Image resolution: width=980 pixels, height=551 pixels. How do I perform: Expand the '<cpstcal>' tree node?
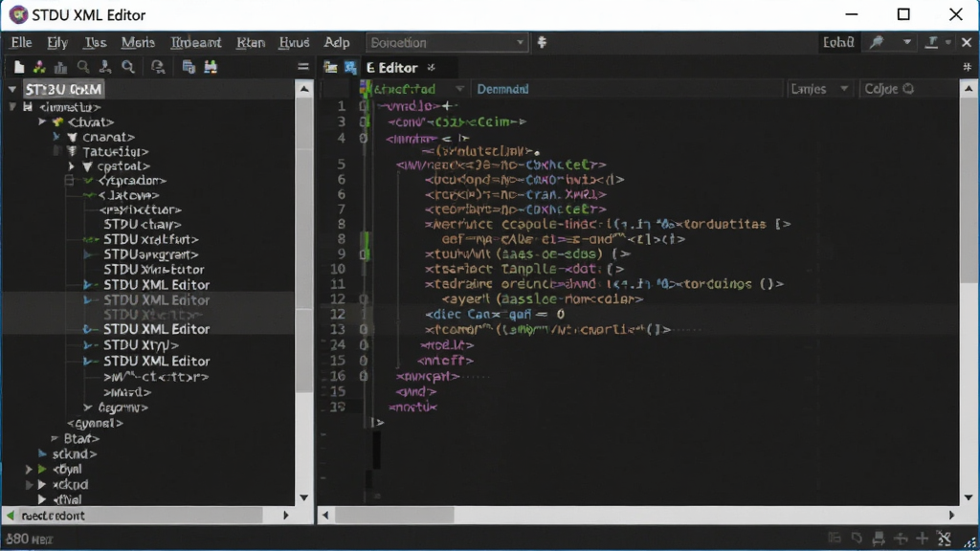[71, 166]
